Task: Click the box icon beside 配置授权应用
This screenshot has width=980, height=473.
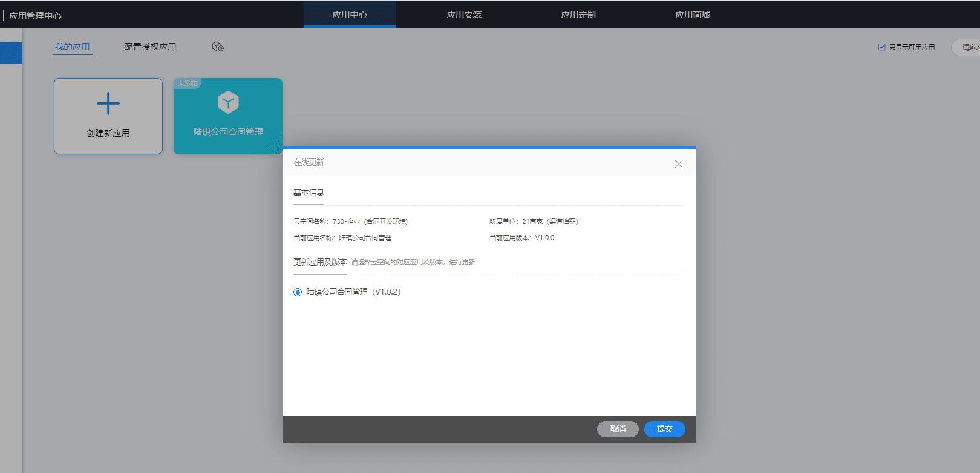Action: (x=218, y=47)
